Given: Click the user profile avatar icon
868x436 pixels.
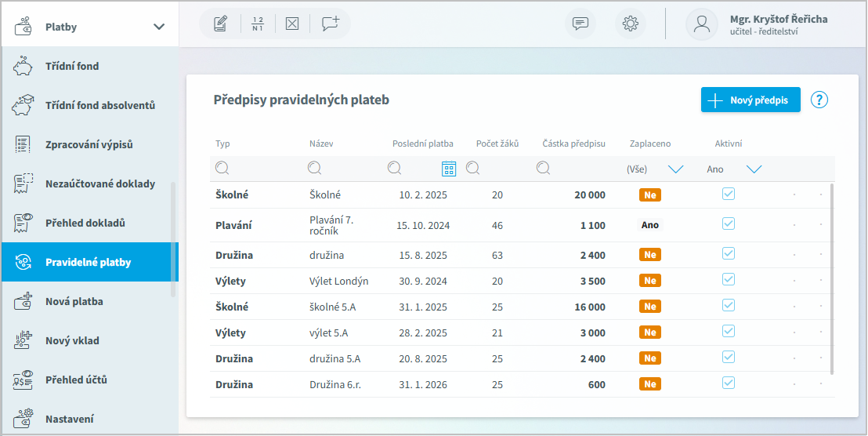Looking at the screenshot, I should pyautogui.click(x=701, y=24).
